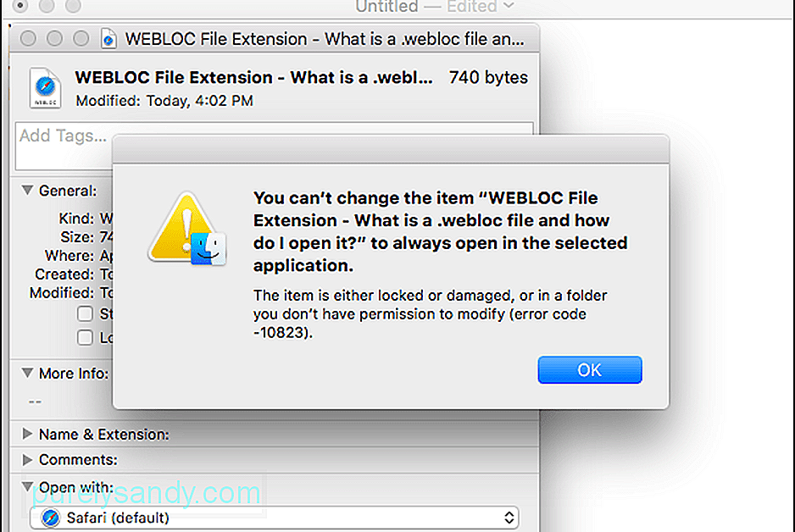
Task: Click into the Add Tags field
Action: pyautogui.click(x=63, y=146)
